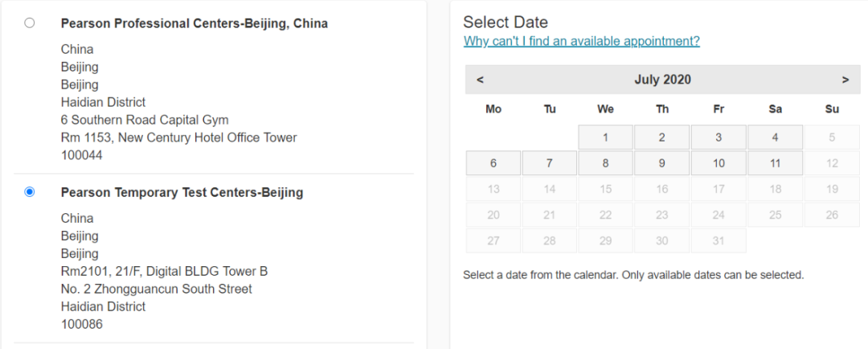The height and width of the screenshot is (349, 868).
Task: Pick July 1 on the calendar
Action: (606, 138)
